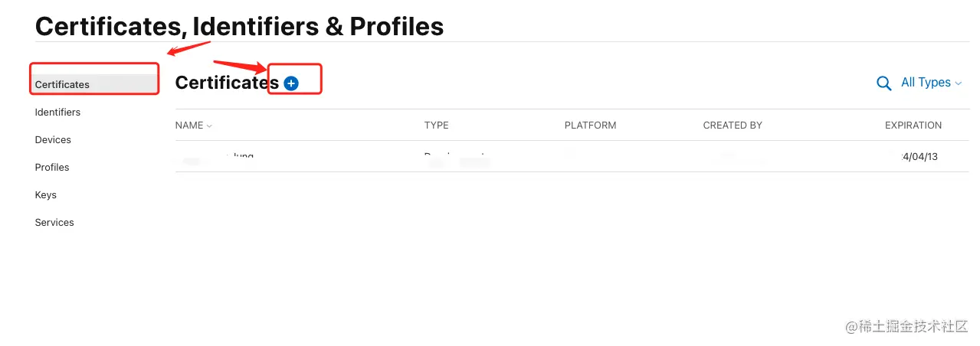Click the TYPE column header
Screen dimensions: 980x346
pos(437,126)
